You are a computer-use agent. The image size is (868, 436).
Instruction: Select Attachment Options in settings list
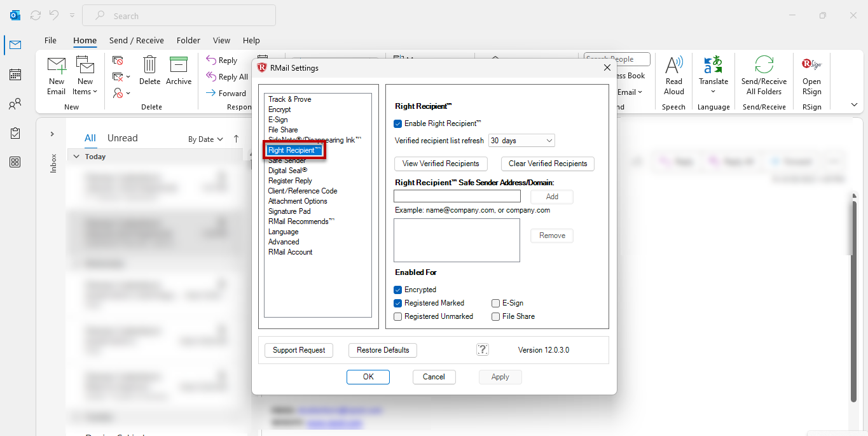(x=298, y=201)
